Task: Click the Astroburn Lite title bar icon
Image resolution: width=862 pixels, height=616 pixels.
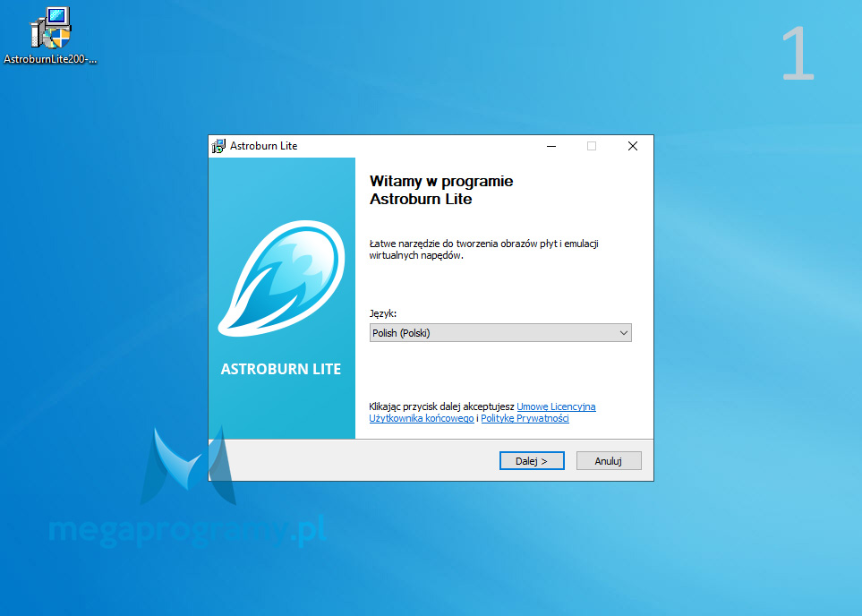Action: tap(218, 146)
